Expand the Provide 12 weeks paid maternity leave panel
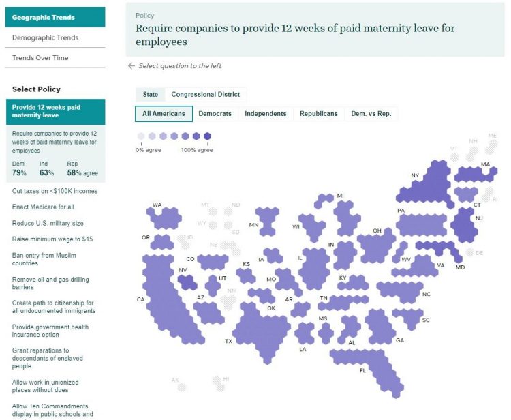511x420 pixels. [x=53, y=112]
